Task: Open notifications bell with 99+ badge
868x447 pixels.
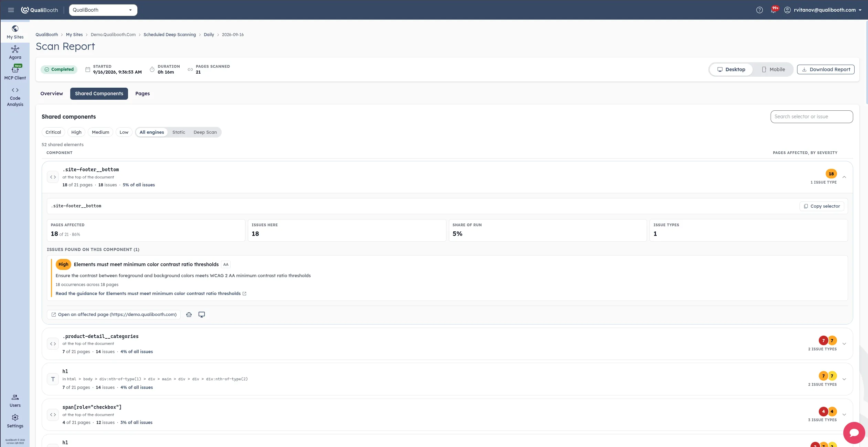Action: 774,10
